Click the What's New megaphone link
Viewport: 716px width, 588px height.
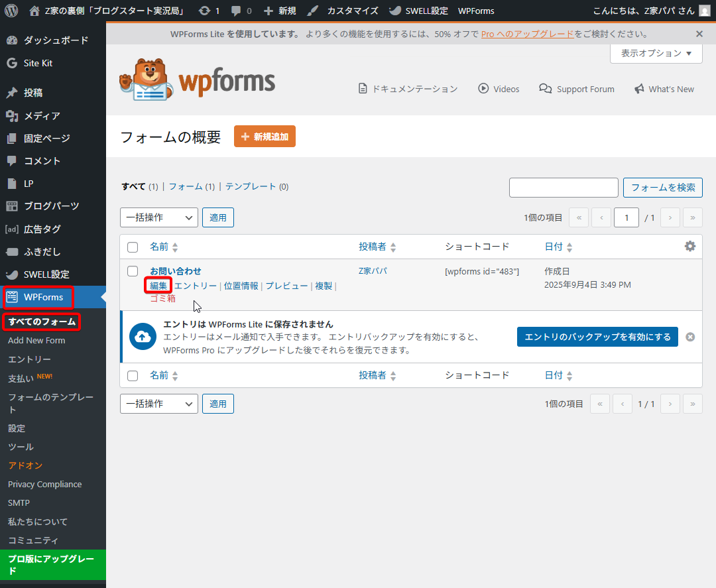click(x=664, y=89)
